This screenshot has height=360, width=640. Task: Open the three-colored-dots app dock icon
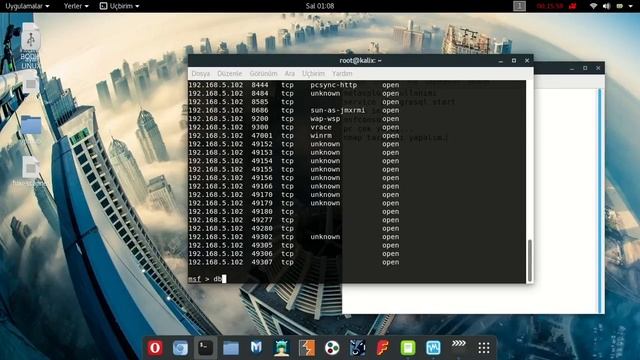coord(332,348)
